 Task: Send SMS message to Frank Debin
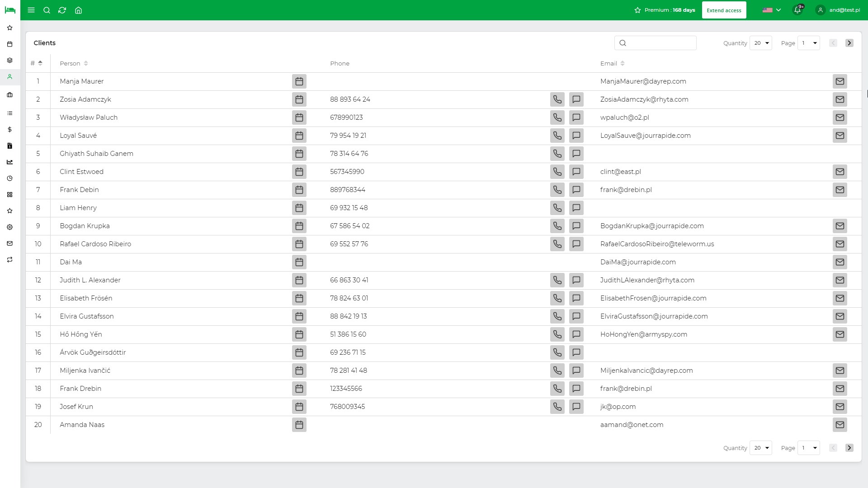(x=576, y=190)
